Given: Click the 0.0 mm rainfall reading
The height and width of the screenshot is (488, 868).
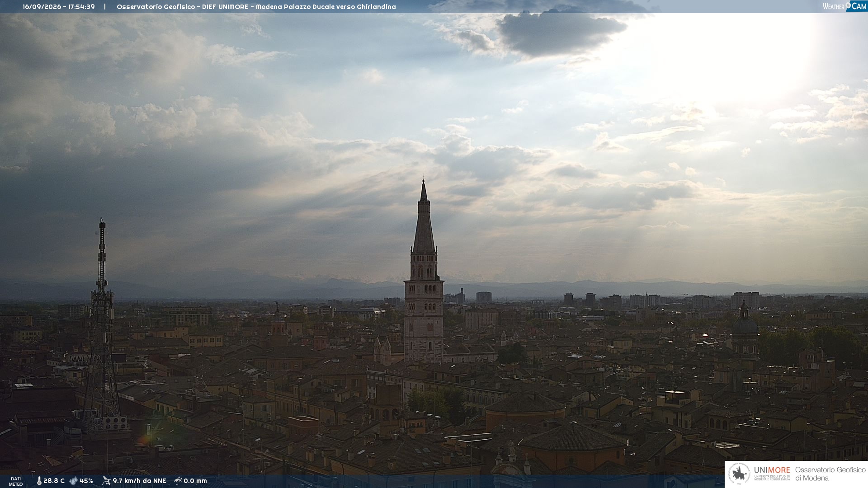Looking at the screenshot, I should click(195, 481).
